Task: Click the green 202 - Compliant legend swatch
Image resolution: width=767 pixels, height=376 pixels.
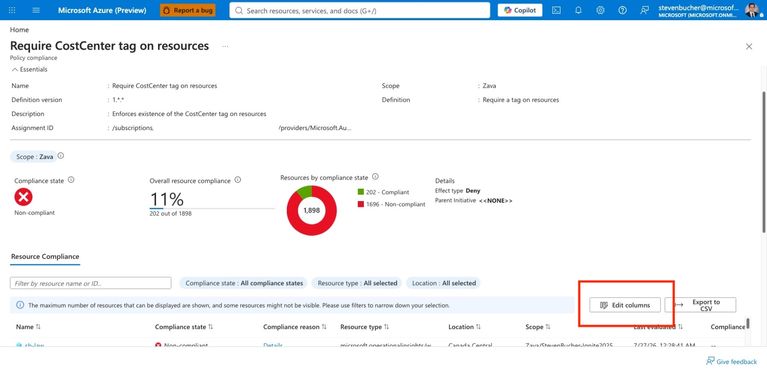Action: pyautogui.click(x=361, y=192)
